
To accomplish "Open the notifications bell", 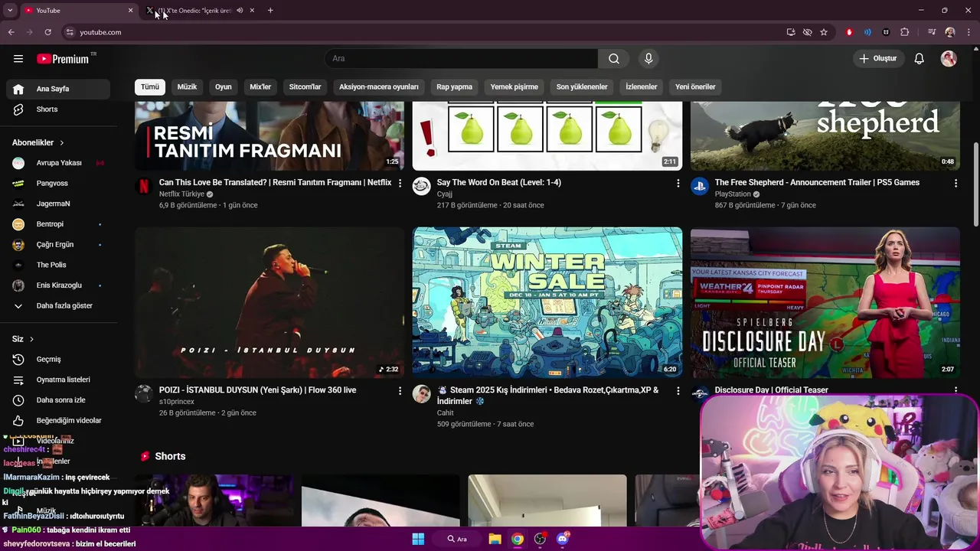I will point(920,59).
